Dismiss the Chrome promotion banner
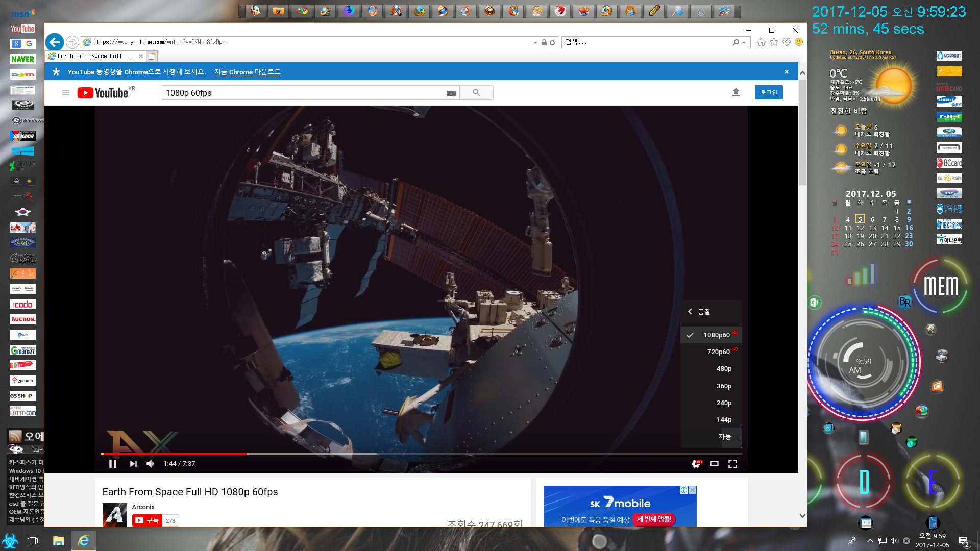980x551 pixels. tap(787, 72)
